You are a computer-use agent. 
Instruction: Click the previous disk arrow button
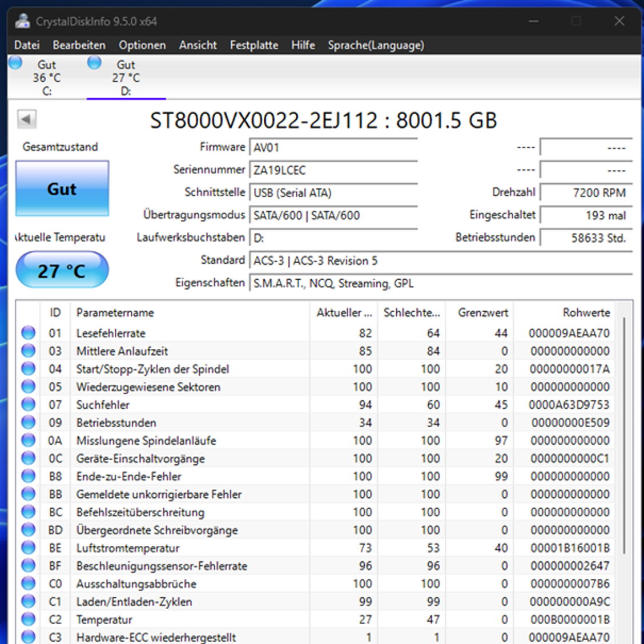27,119
